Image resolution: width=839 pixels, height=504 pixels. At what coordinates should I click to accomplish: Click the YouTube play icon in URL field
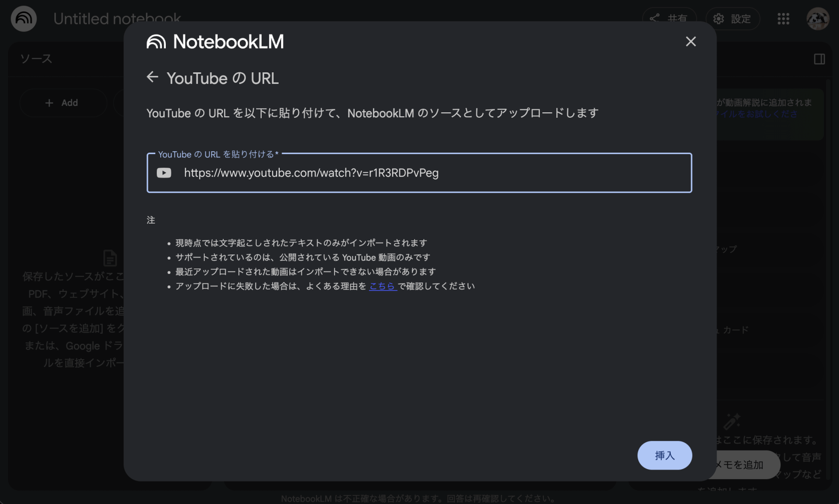pyautogui.click(x=164, y=173)
